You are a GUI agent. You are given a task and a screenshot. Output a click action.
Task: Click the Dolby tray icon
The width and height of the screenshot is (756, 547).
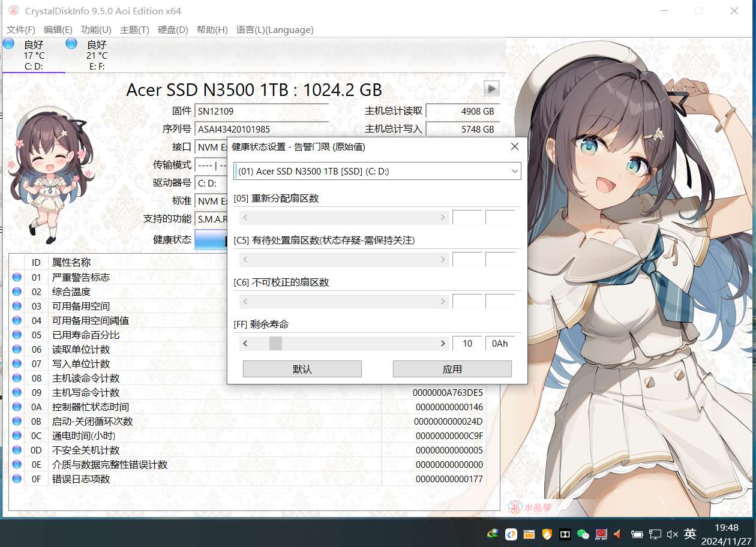pyautogui.click(x=565, y=534)
